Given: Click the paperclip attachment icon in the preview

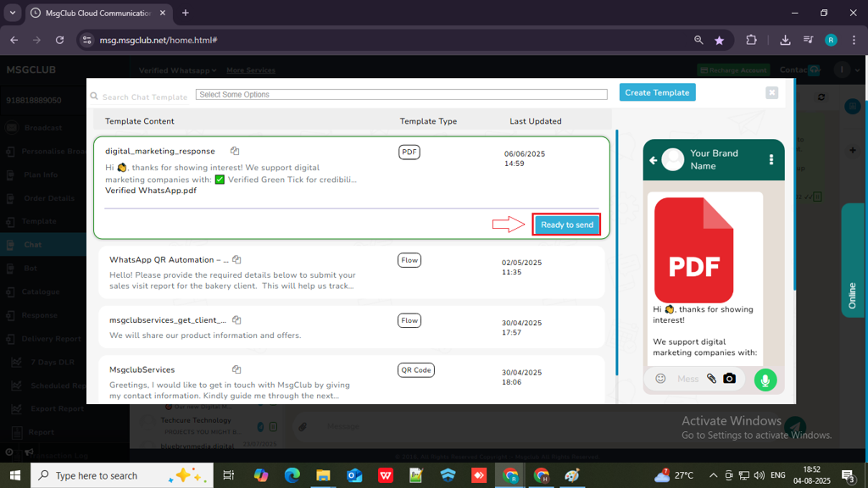Looking at the screenshot, I should pyautogui.click(x=711, y=379).
